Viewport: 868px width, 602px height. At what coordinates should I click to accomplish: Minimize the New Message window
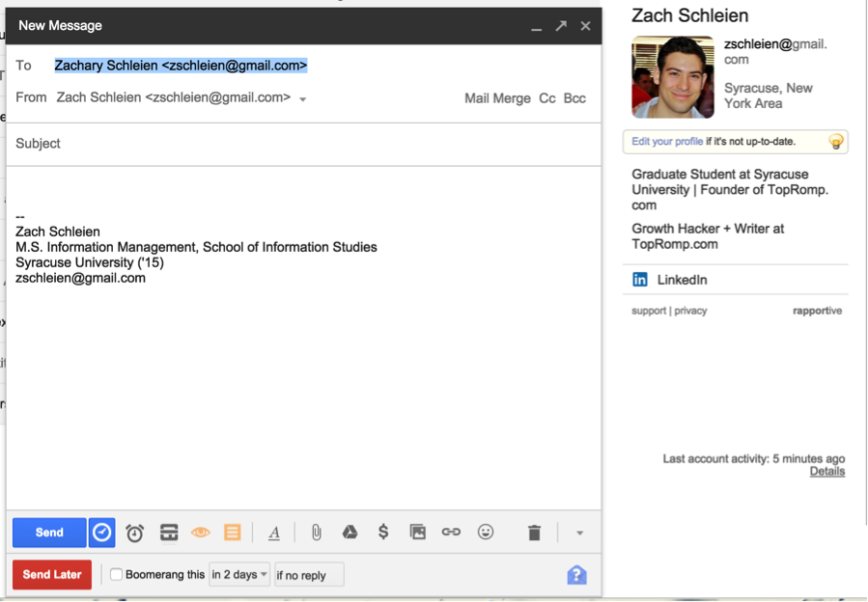[536, 27]
